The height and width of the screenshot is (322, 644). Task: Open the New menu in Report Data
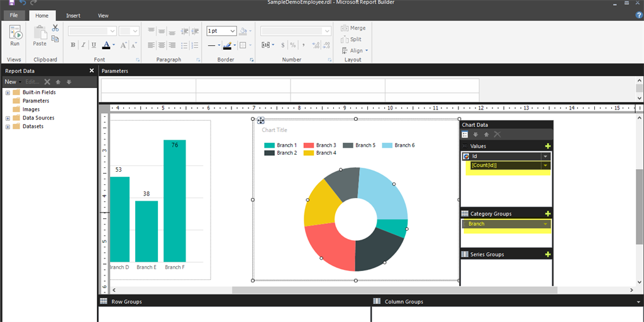[x=13, y=82]
